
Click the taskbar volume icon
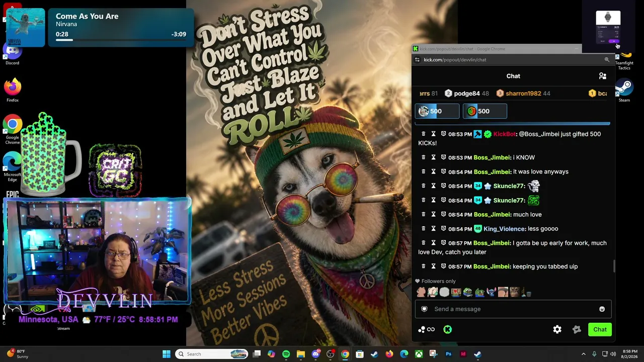coord(613,354)
